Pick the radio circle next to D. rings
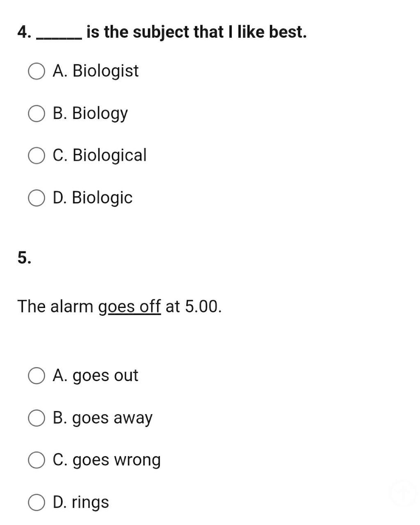The width and height of the screenshot is (420, 525). pyautogui.click(x=37, y=502)
